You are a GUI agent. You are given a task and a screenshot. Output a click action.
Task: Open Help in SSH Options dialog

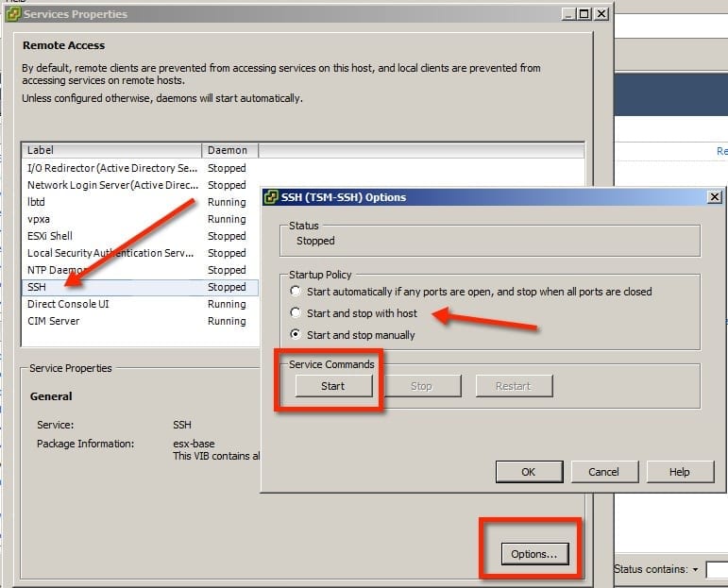(x=680, y=472)
